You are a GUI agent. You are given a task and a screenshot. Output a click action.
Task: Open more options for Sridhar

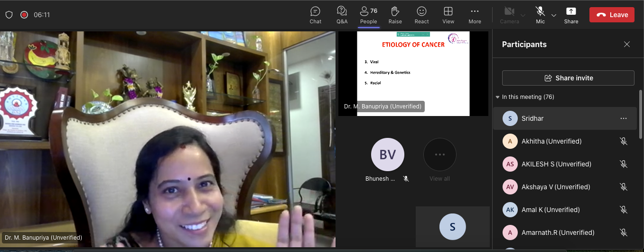point(624,118)
